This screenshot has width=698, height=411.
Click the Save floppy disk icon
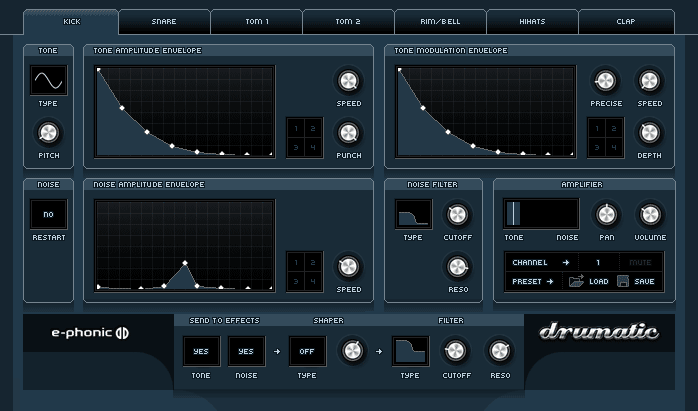click(x=623, y=281)
